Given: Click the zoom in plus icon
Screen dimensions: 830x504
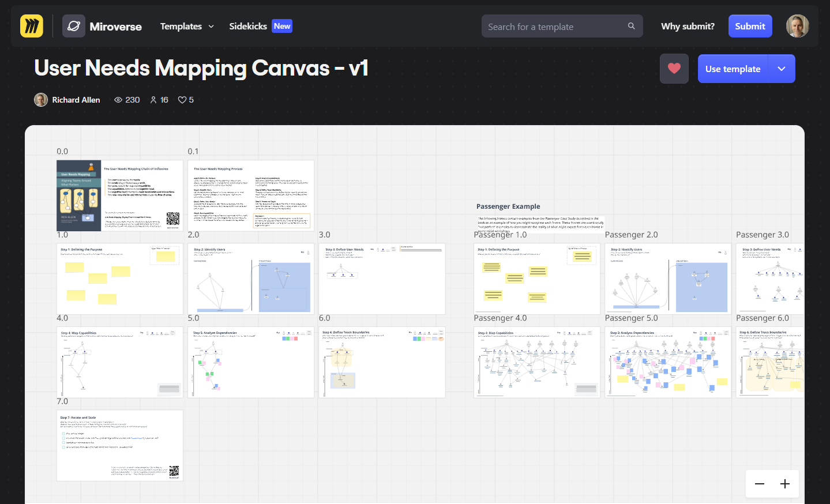Looking at the screenshot, I should (x=784, y=484).
